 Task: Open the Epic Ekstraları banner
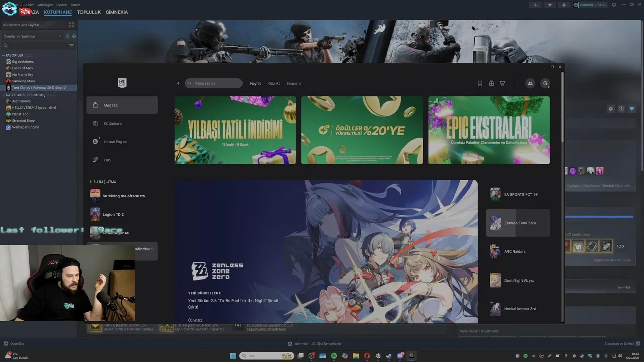pyautogui.click(x=489, y=130)
